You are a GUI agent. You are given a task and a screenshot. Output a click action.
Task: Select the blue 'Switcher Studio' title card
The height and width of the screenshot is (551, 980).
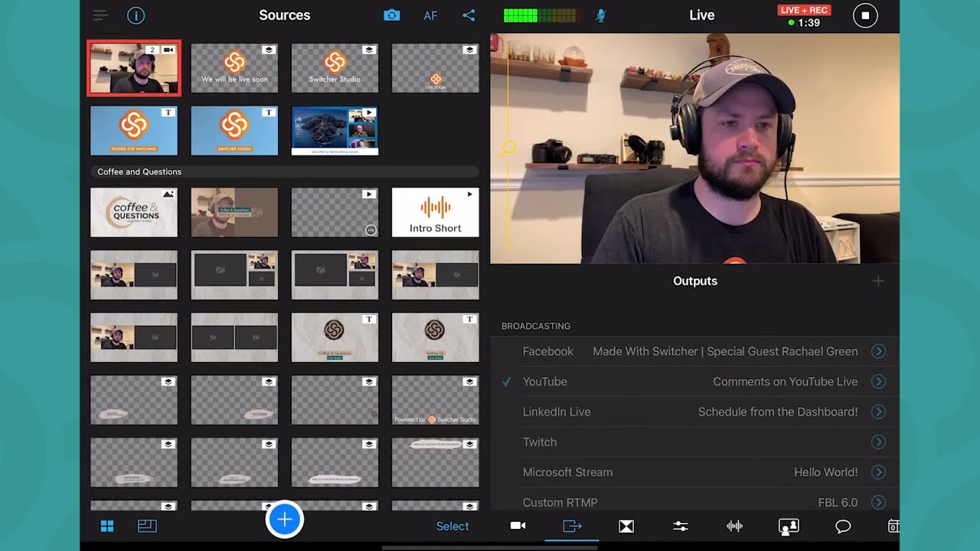(234, 131)
